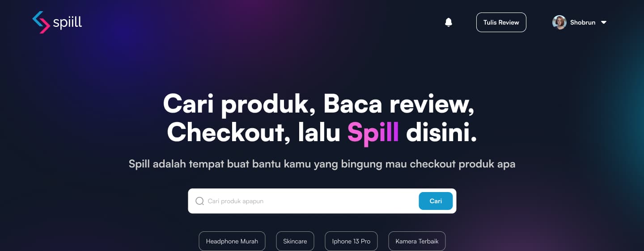The height and width of the screenshot is (251, 644).
Task: Click the Shobrun username label
Action: tap(583, 22)
